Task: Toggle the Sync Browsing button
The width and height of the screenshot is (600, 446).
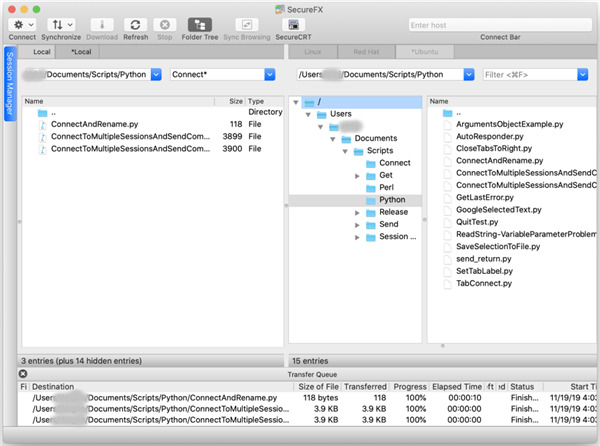Action: click(244, 24)
